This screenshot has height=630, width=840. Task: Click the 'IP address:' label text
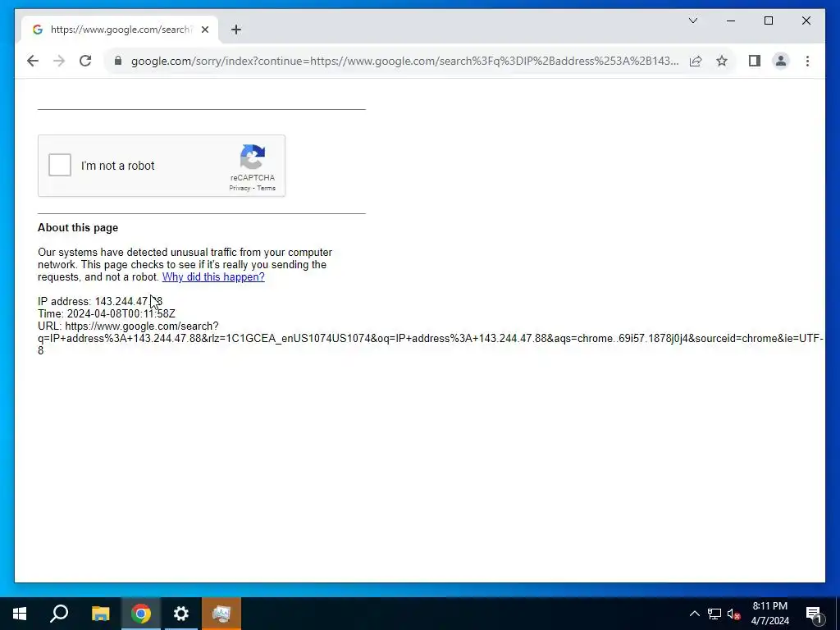pyautogui.click(x=64, y=301)
